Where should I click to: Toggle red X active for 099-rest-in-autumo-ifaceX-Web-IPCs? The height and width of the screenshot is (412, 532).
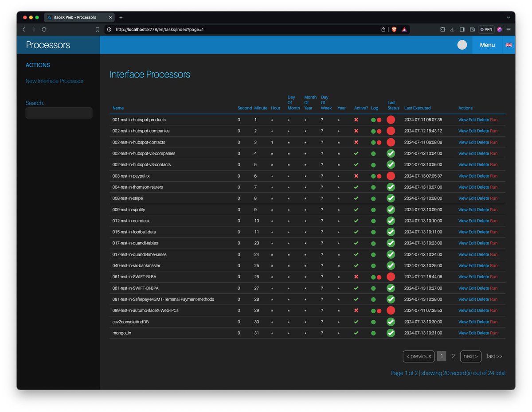pos(356,310)
